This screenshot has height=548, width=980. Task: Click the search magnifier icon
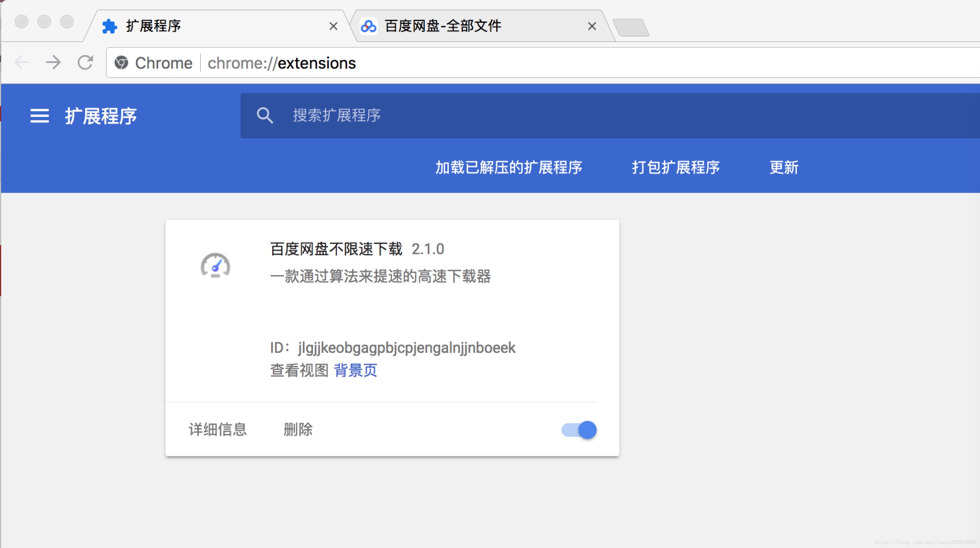pos(265,115)
